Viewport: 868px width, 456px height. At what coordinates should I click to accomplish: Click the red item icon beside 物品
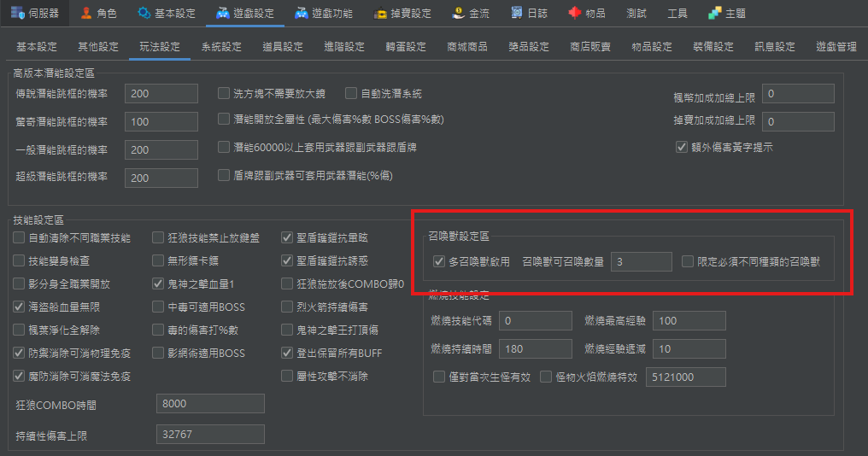tap(575, 13)
